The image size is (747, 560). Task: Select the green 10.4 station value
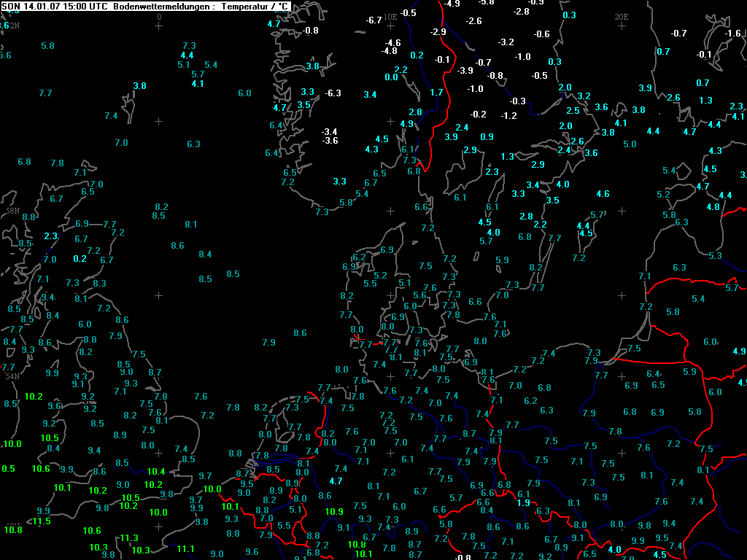[x=156, y=472]
